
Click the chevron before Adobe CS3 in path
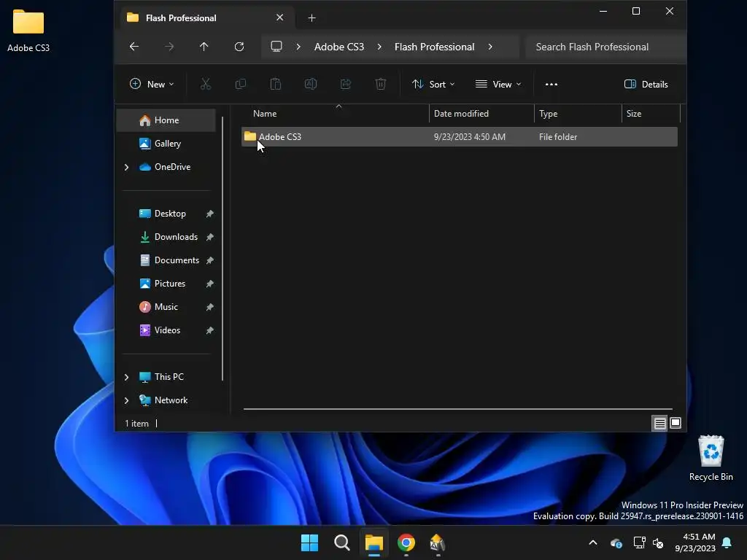tap(298, 47)
